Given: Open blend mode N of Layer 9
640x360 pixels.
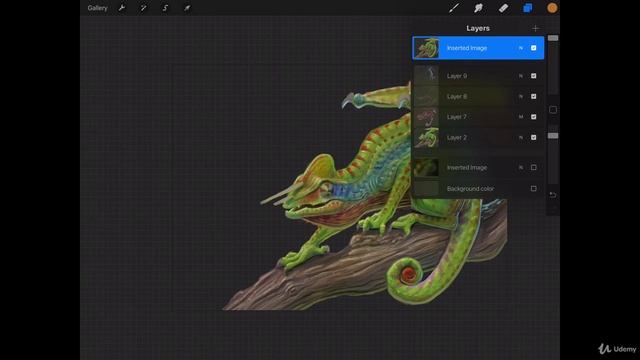Looking at the screenshot, I should 521,76.
